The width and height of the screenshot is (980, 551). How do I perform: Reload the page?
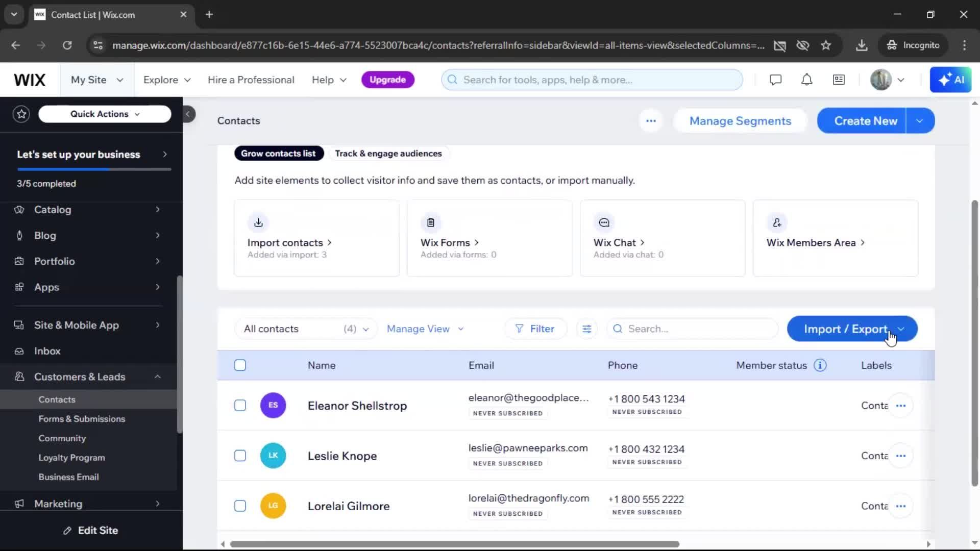coord(67,45)
